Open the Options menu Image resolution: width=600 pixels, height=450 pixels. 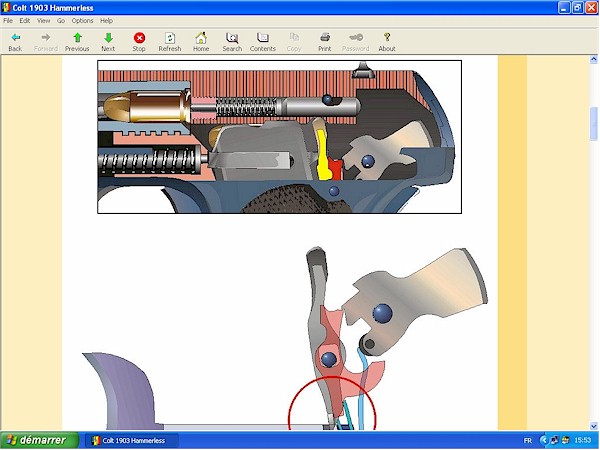coord(82,21)
